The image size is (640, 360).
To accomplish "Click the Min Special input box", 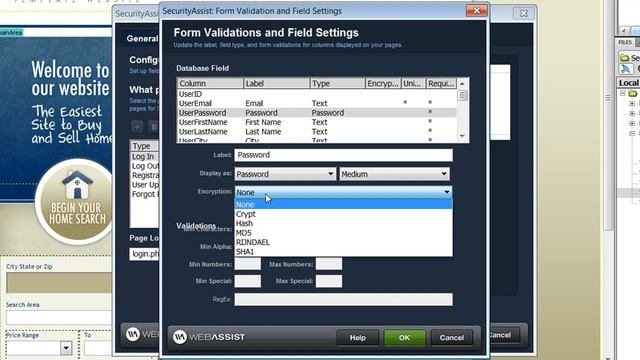I will (248, 281).
